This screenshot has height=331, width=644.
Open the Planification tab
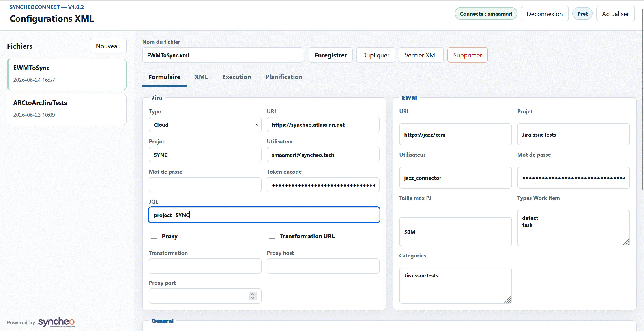(x=284, y=77)
